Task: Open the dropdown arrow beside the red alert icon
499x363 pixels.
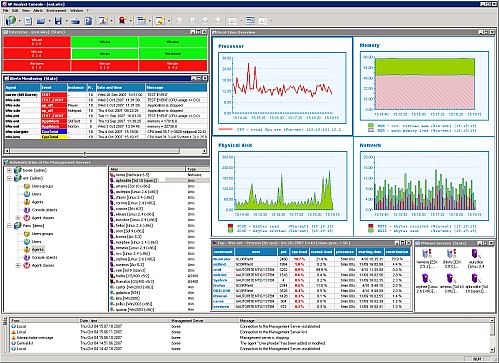Action: [x=130, y=21]
